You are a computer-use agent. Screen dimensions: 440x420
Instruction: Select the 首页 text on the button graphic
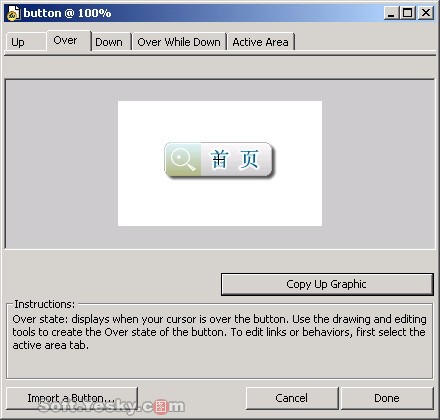[x=235, y=159]
